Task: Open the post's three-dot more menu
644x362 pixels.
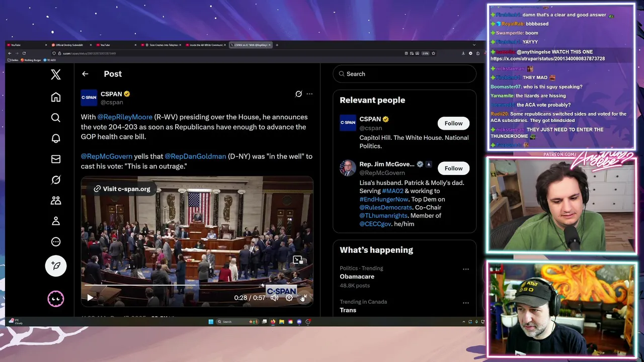Action: (x=309, y=94)
